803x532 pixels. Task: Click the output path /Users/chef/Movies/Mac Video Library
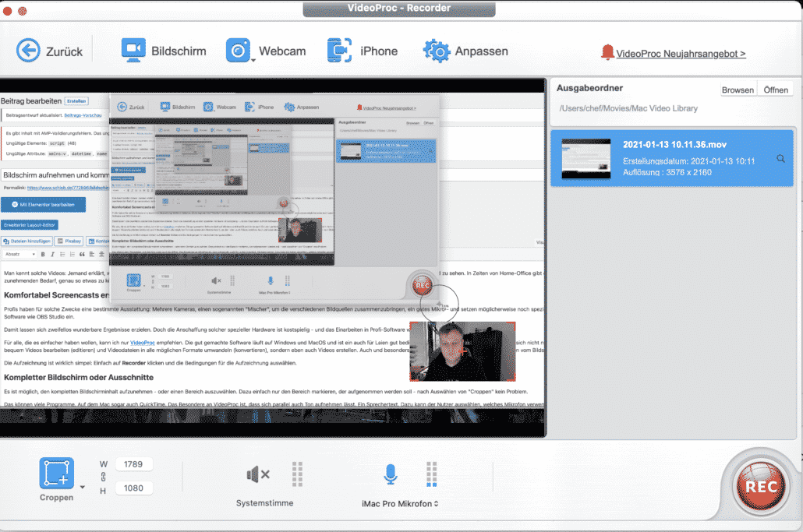[628, 108]
